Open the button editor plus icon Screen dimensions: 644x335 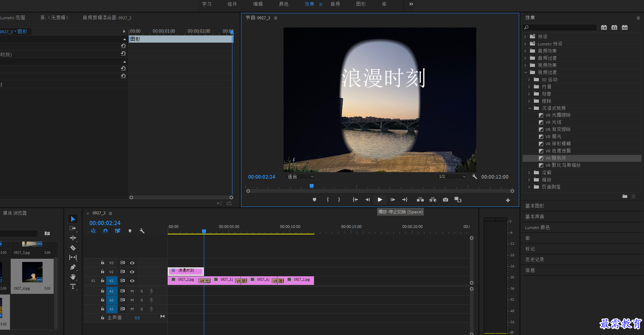click(508, 200)
